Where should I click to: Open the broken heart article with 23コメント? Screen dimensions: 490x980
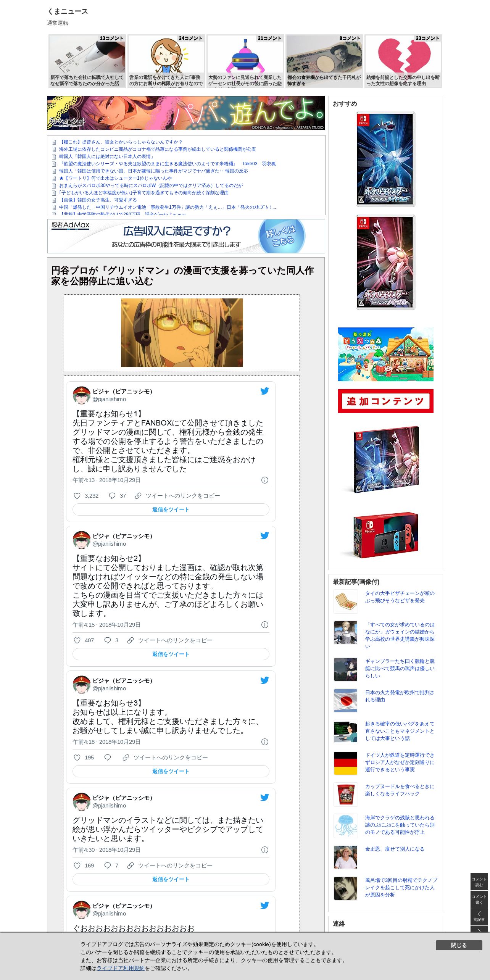pyautogui.click(x=403, y=61)
